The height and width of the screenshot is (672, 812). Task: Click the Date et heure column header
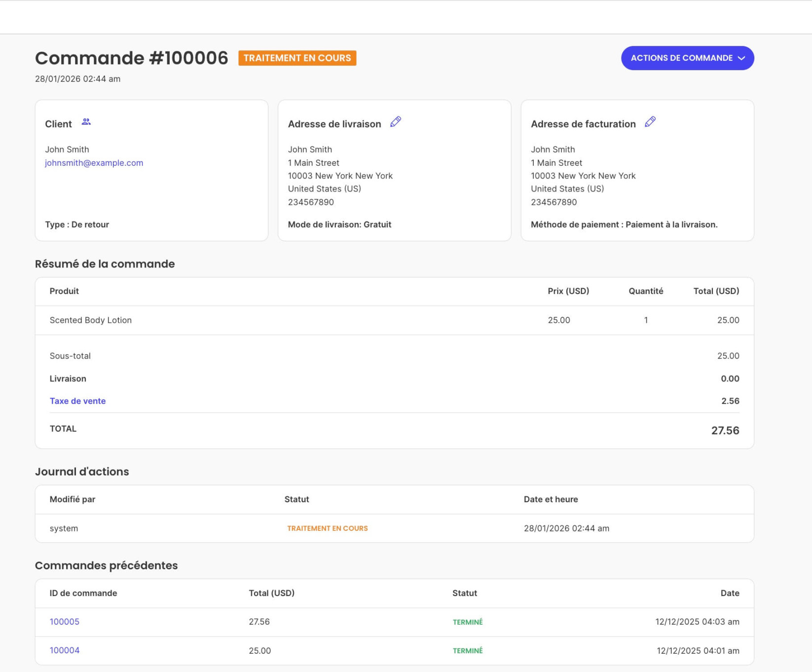551,499
